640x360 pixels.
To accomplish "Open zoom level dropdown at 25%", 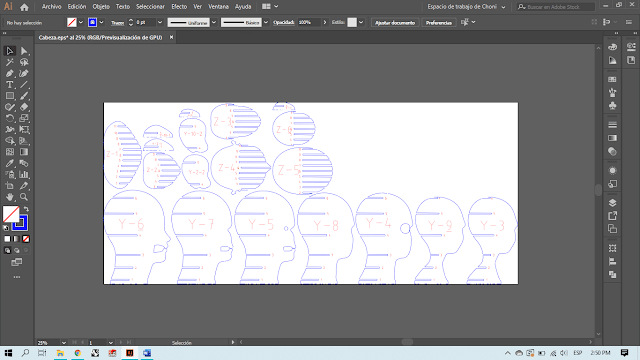I will [x=64, y=343].
